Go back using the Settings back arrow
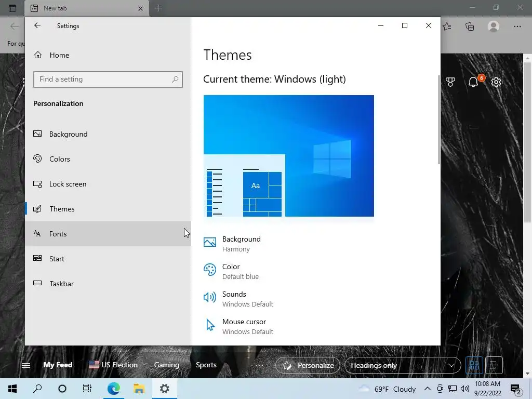This screenshot has height=399, width=532. tap(37, 25)
